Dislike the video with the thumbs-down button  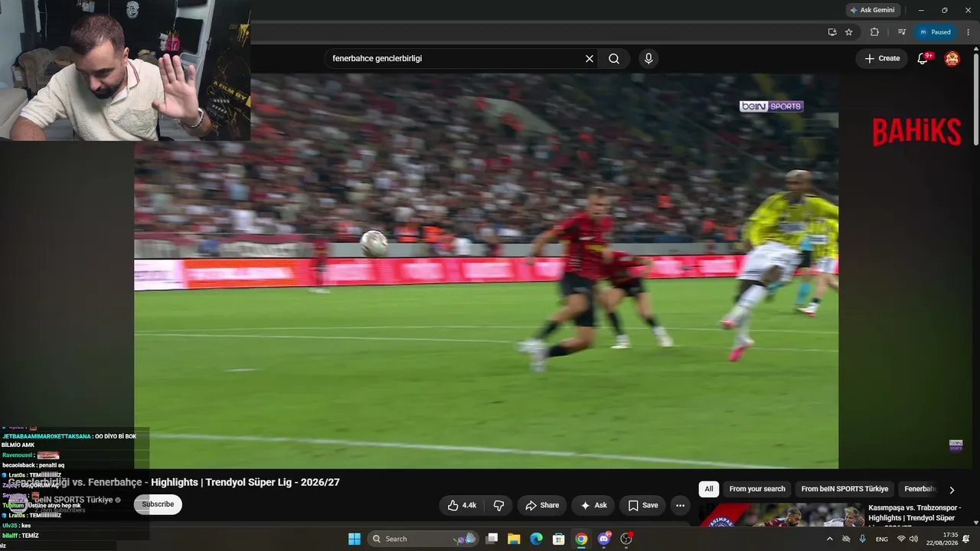498,505
